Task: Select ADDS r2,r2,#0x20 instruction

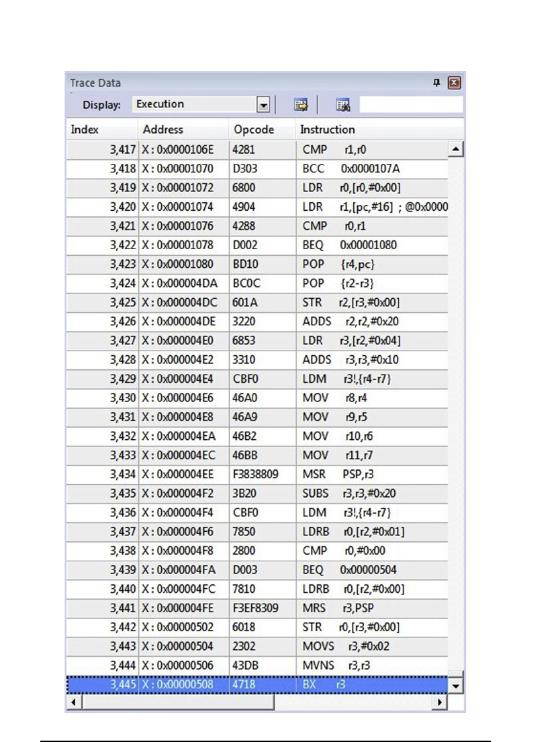Action: click(x=351, y=322)
